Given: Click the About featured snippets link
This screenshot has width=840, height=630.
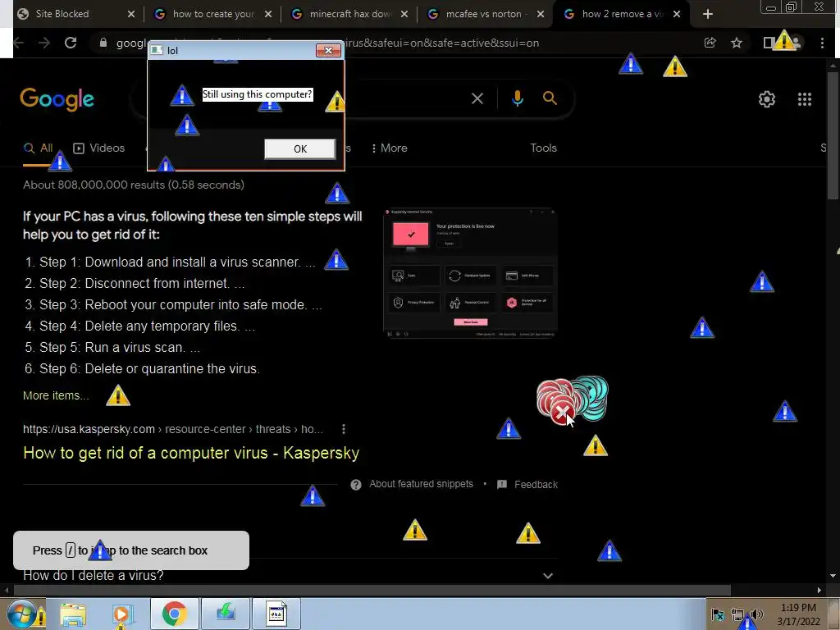Looking at the screenshot, I should pos(421,484).
